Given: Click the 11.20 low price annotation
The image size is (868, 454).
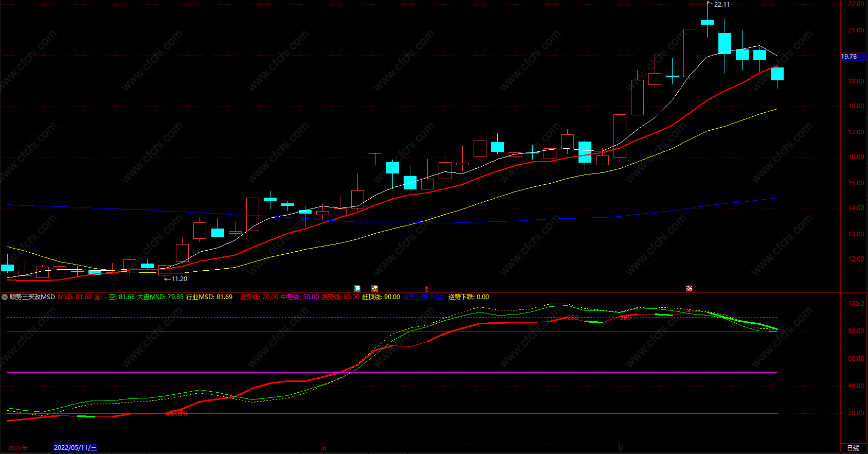Looking at the screenshot, I should coord(179,279).
